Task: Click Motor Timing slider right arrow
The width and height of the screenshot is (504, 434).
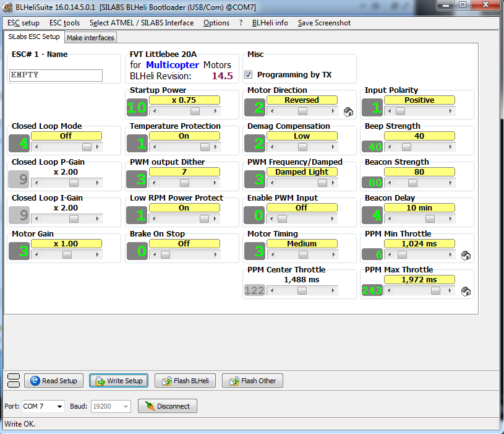Action: pyautogui.click(x=333, y=254)
